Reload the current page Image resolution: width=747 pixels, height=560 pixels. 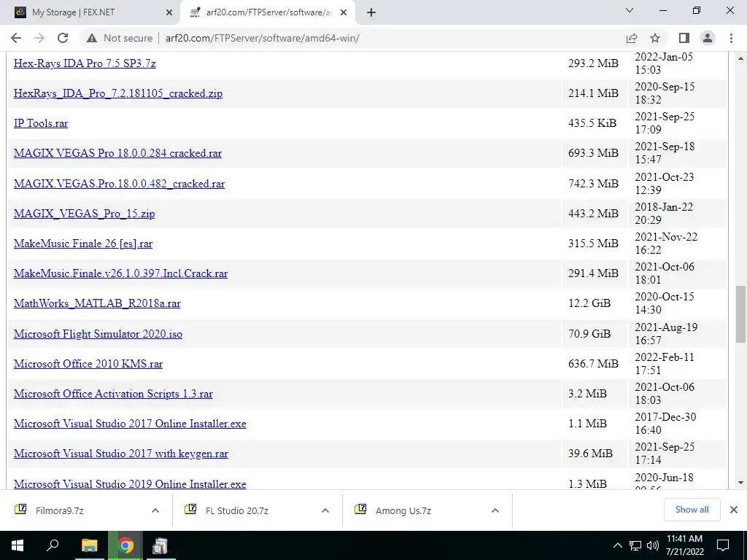[x=63, y=38]
